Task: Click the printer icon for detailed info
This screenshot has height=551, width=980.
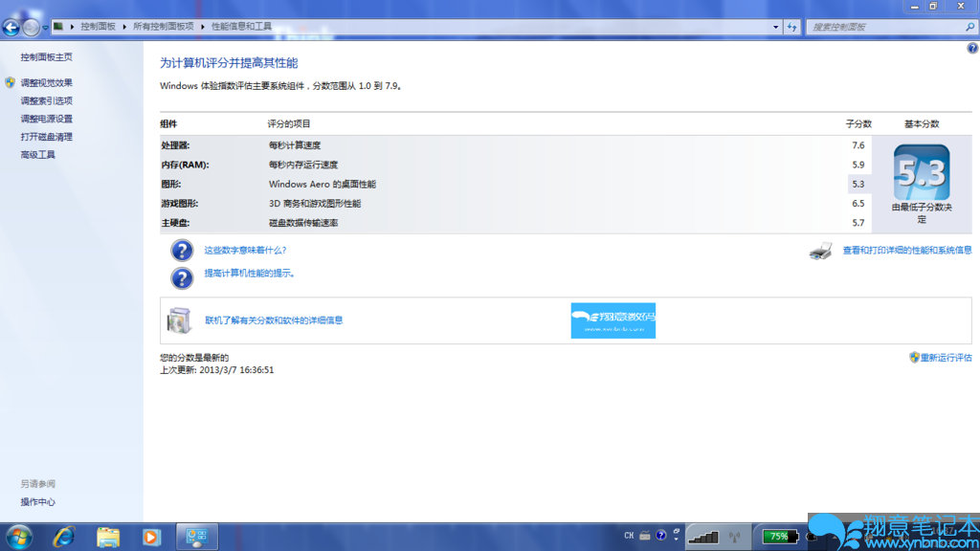Action: 820,251
